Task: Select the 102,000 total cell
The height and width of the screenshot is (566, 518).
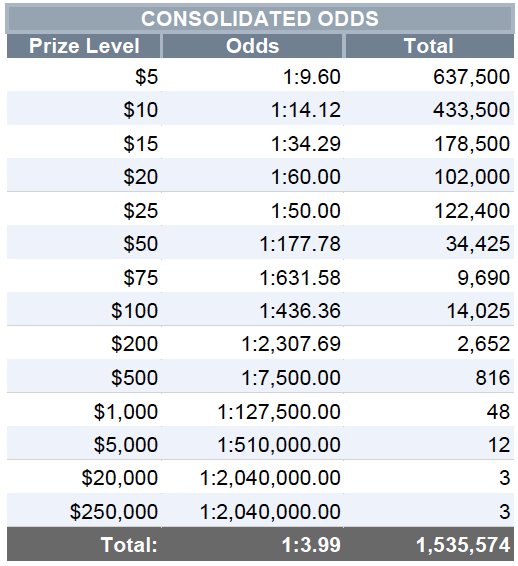Action: click(x=429, y=175)
